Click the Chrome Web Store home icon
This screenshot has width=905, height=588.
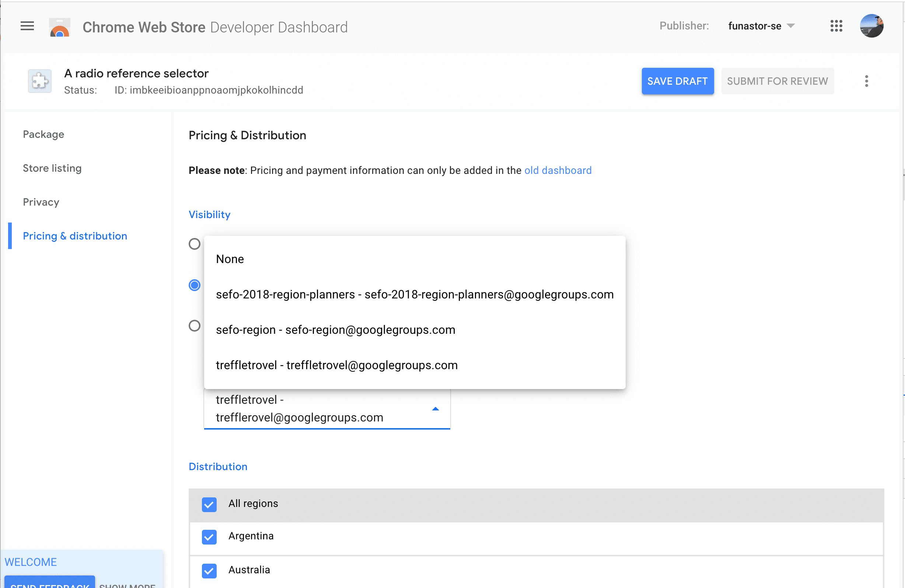click(x=59, y=27)
